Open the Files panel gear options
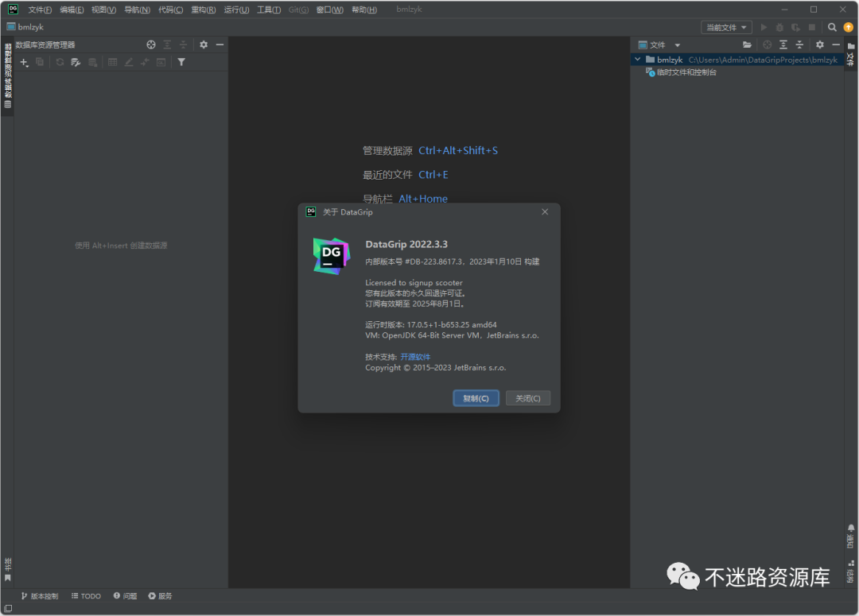 pos(819,45)
